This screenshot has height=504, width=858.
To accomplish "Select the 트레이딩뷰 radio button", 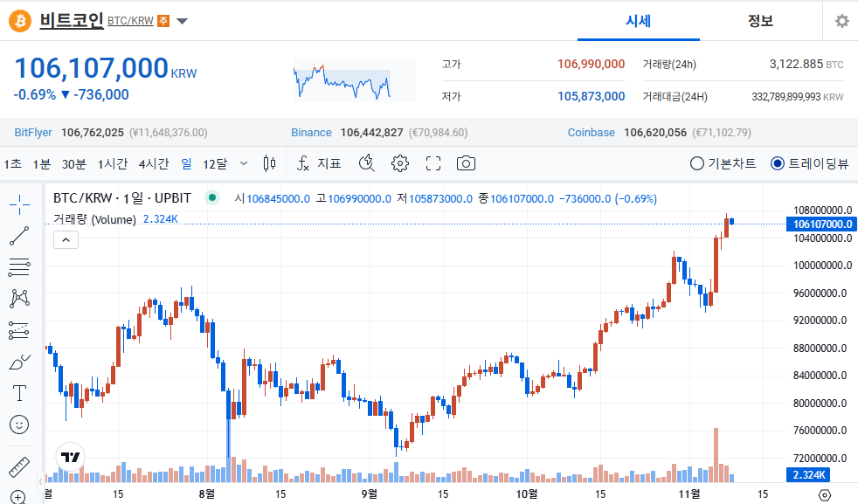I will (x=778, y=163).
